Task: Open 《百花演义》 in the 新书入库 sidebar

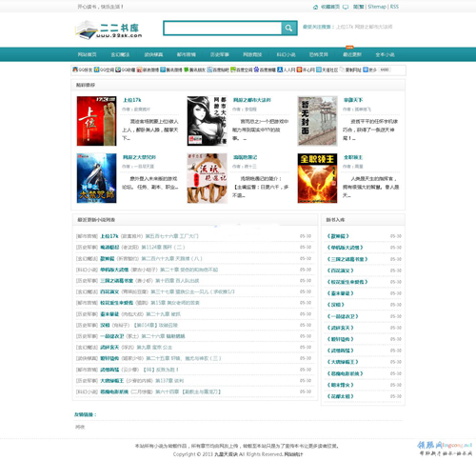Action: tap(340, 271)
